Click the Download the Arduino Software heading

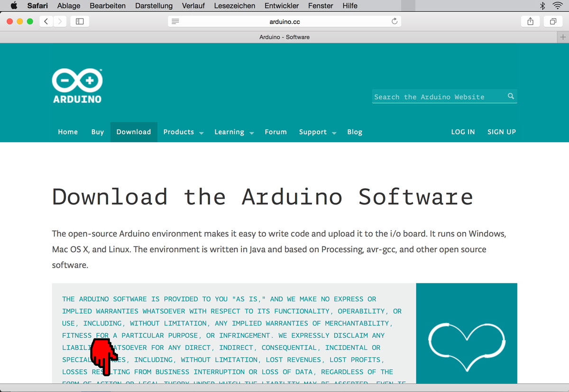[x=263, y=196]
